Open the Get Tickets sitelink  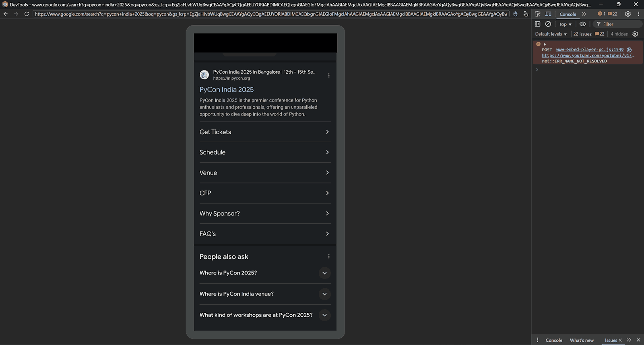(x=265, y=132)
